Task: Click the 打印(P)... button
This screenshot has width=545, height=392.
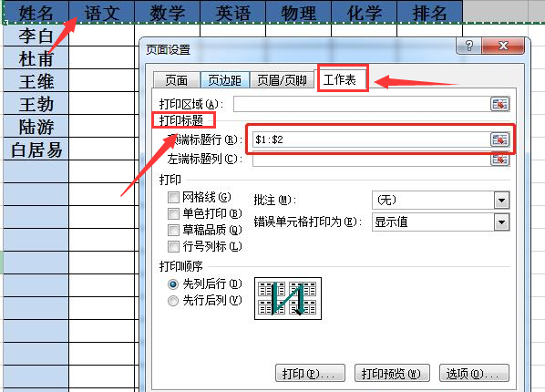Action: [x=310, y=374]
